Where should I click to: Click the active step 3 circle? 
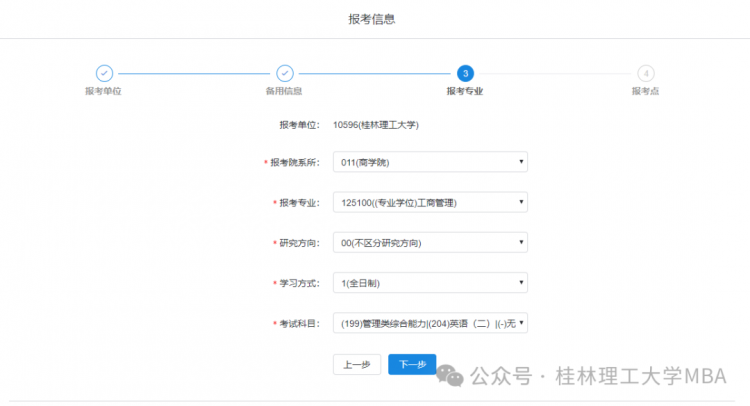click(465, 74)
